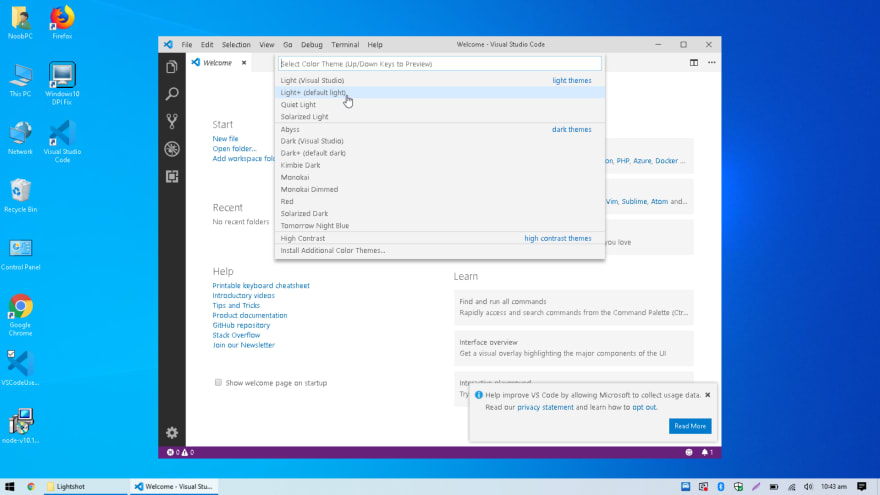Click the New file link
Viewport: 880px width, 495px height.
point(225,139)
